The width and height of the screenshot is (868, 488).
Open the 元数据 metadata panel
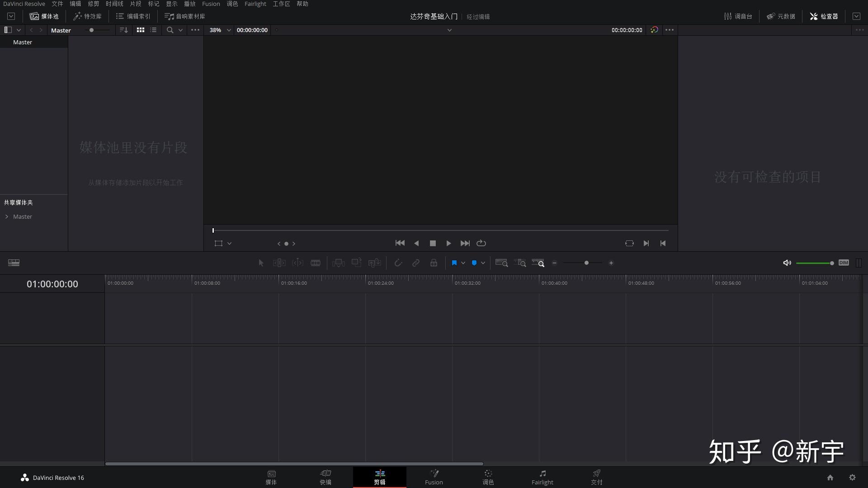781,16
